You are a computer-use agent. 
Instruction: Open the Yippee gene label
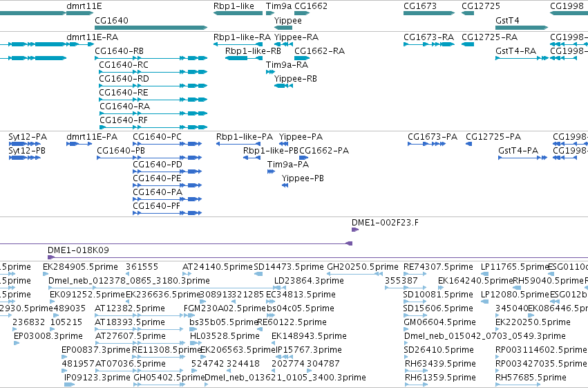287,21
